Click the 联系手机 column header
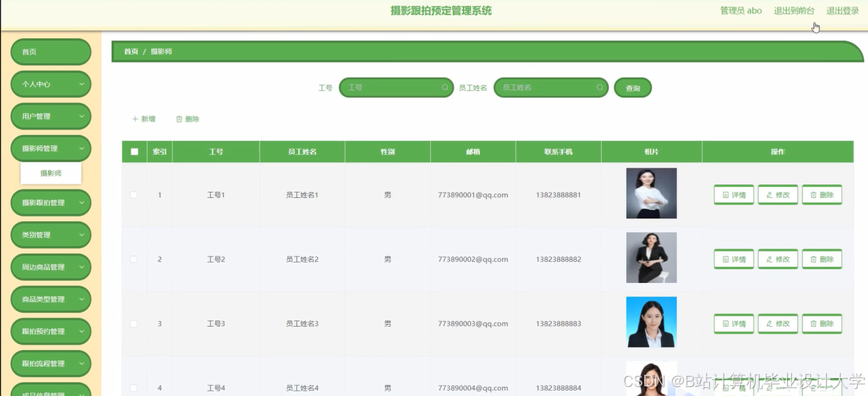The width and height of the screenshot is (868, 396). pos(559,152)
